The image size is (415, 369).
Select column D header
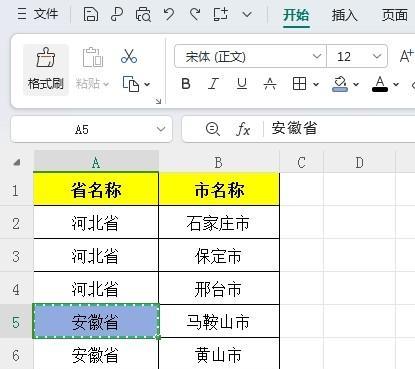click(359, 162)
